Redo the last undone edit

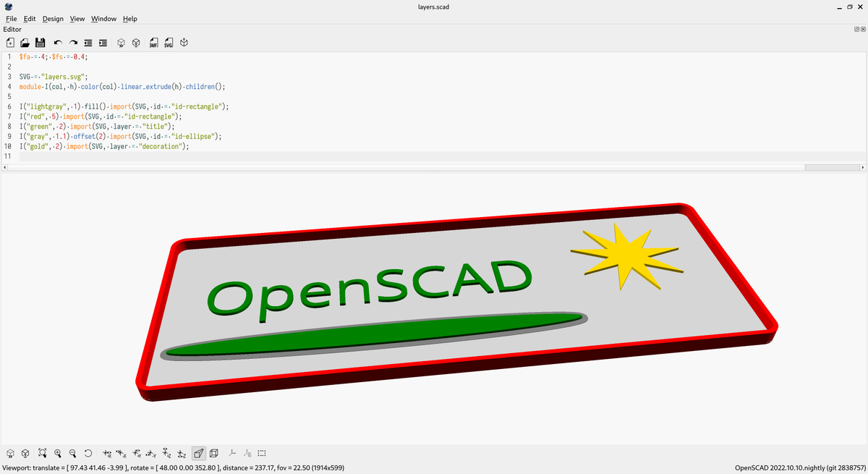click(73, 43)
